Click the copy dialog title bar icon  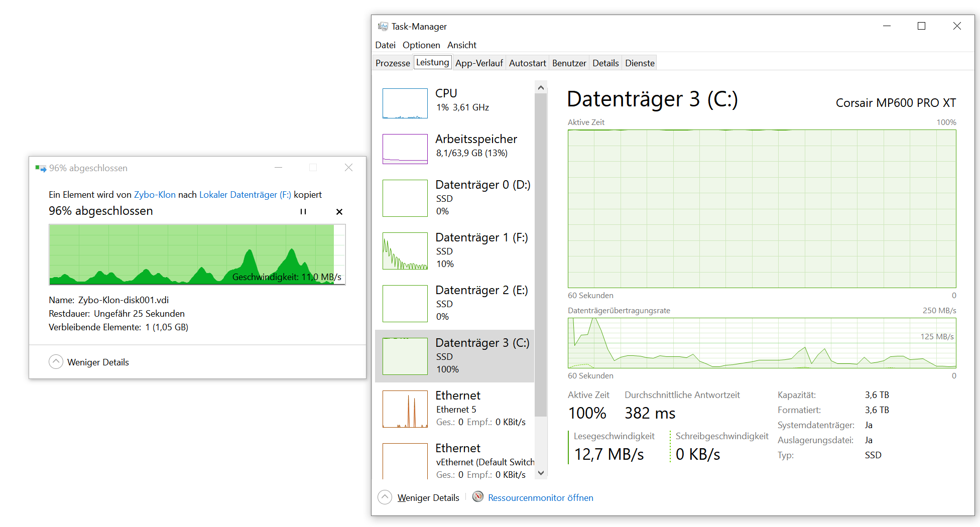pyautogui.click(x=41, y=168)
